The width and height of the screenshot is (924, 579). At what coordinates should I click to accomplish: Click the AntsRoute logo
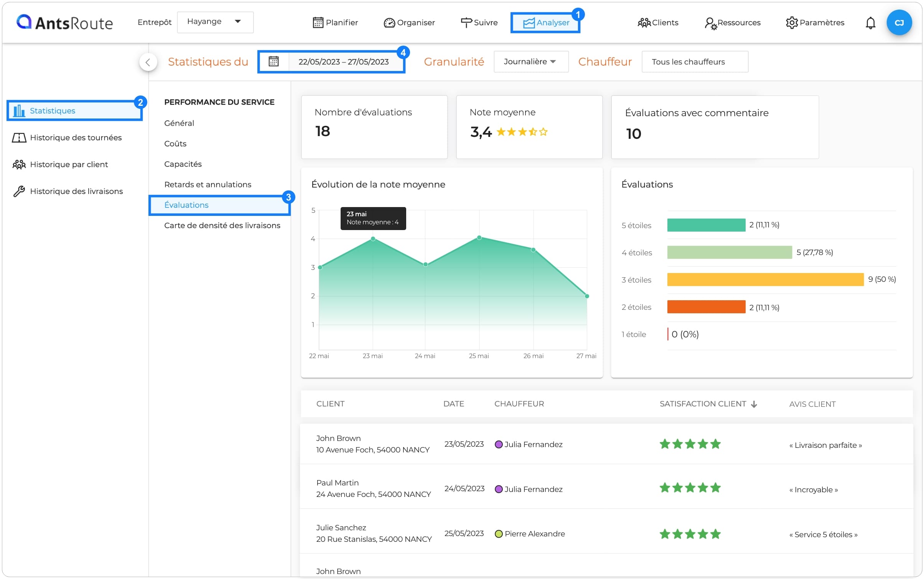[x=64, y=23]
